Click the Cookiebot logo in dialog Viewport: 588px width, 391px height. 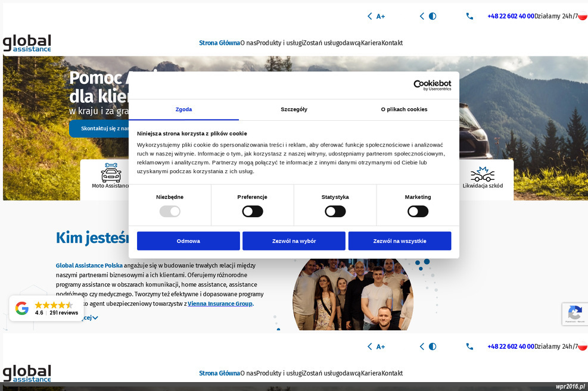(432, 85)
